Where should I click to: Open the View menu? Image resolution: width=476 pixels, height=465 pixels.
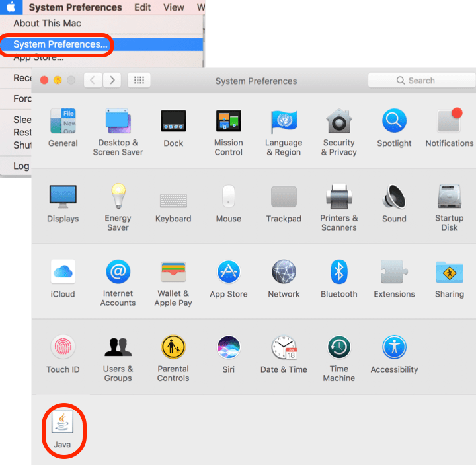point(174,7)
